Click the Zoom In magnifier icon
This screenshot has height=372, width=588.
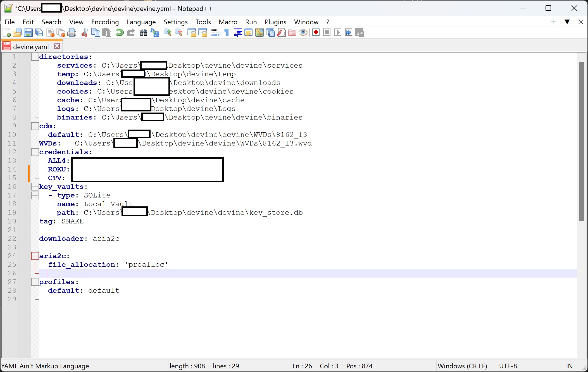pos(168,33)
